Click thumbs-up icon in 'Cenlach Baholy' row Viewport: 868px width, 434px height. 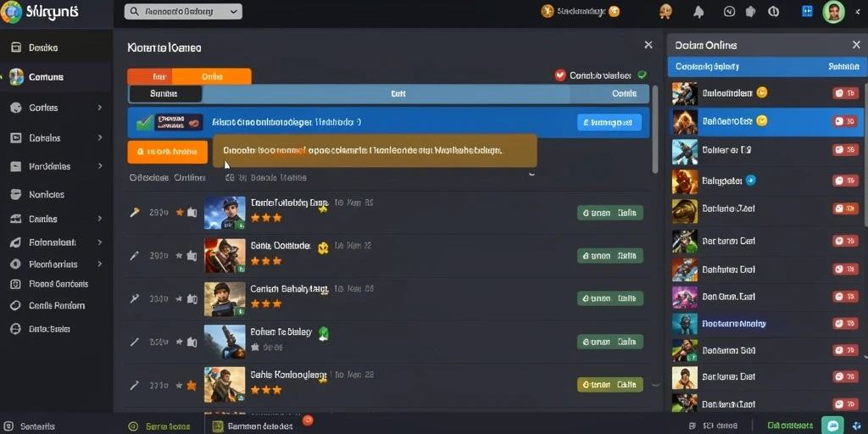point(192,299)
